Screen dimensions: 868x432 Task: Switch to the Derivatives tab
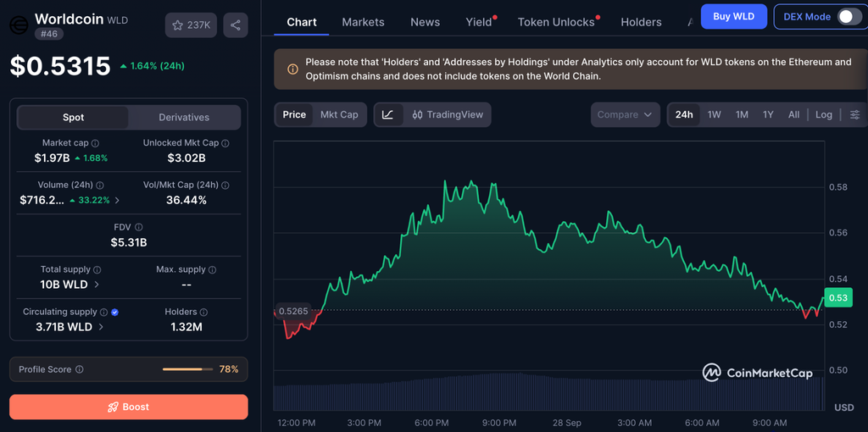point(184,117)
